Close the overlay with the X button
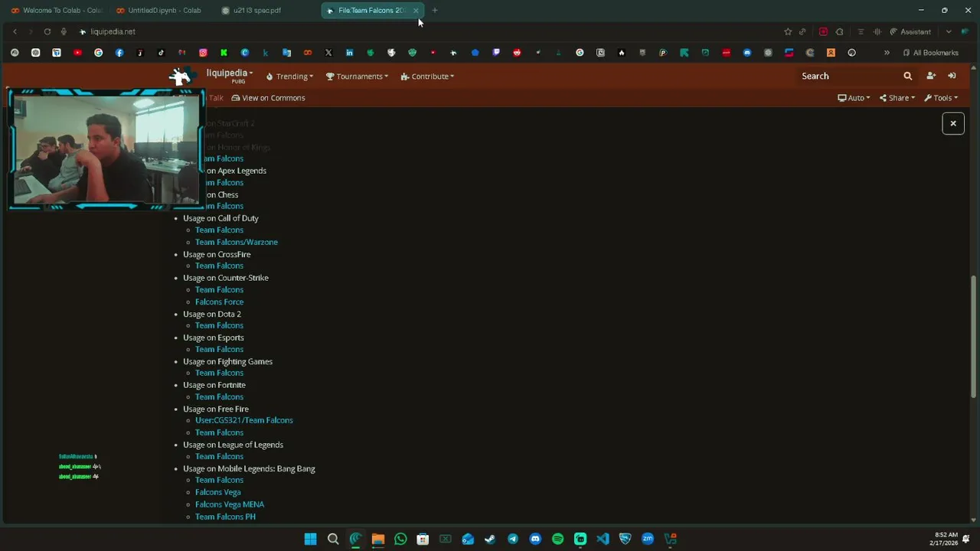The image size is (980, 551). click(x=953, y=123)
